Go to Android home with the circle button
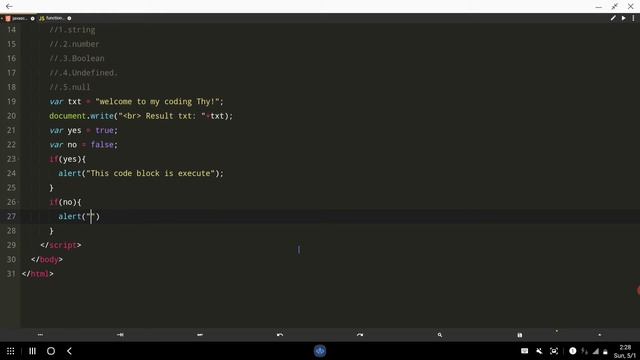The height and width of the screenshot is (360, 640). click(51, 351)
